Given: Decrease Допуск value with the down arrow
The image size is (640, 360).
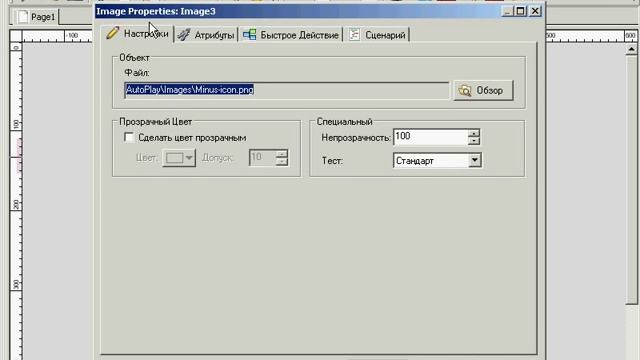Looking at the screenshot, I should 282,162.
